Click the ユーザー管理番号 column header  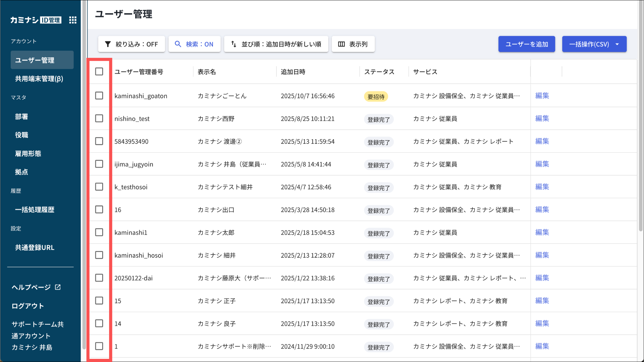(x=139, y=72)
